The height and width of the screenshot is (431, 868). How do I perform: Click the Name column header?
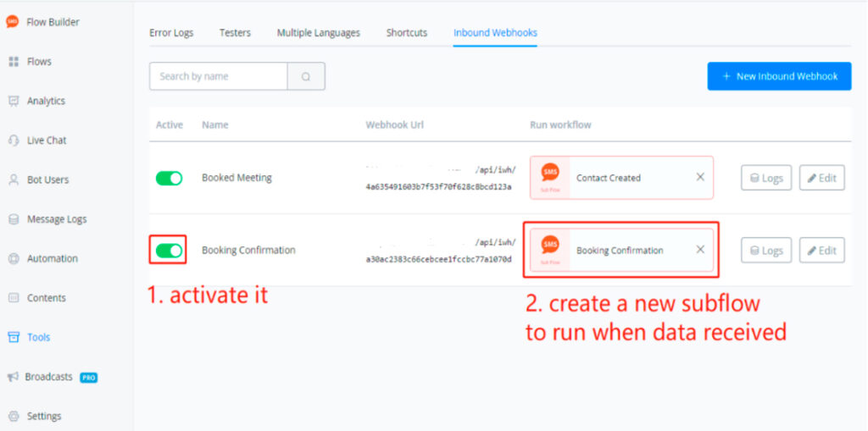(x=215, y=125)
